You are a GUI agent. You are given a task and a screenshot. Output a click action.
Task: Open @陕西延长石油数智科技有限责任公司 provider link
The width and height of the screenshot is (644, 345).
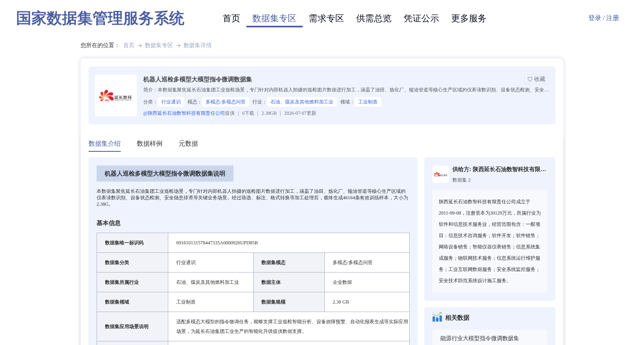point(184,113)
